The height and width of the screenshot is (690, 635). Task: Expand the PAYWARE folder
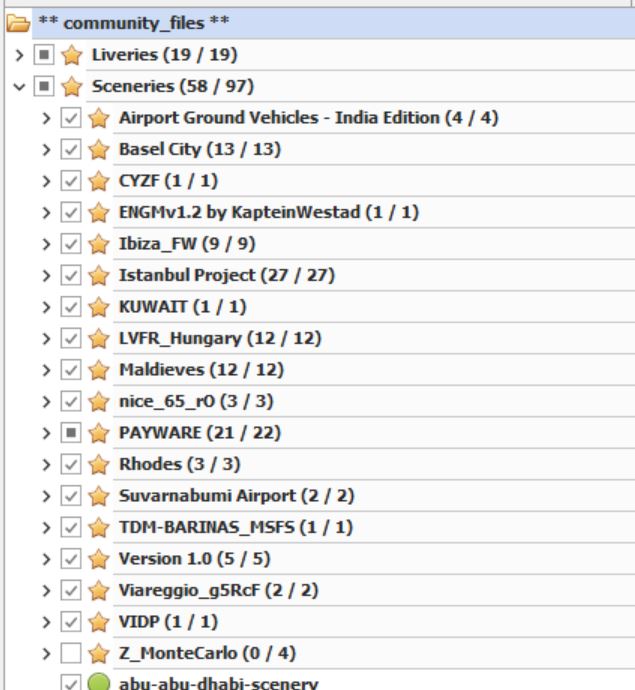coord(46,433)
